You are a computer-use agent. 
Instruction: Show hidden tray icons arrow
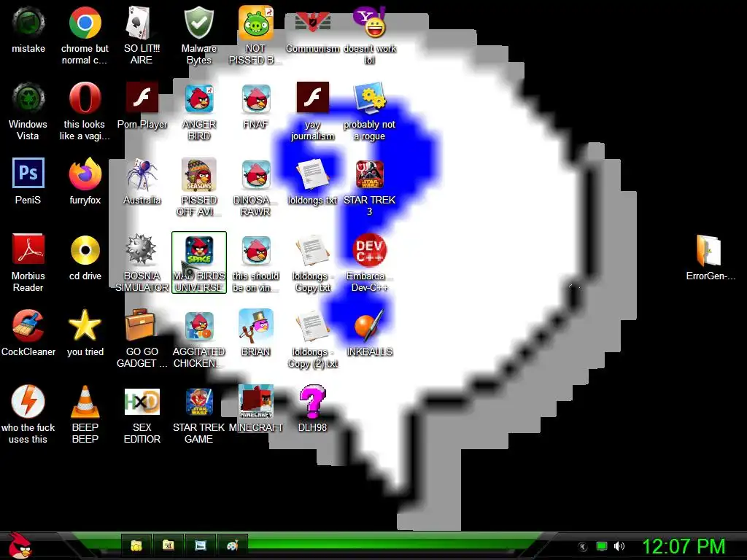(582, 547)
